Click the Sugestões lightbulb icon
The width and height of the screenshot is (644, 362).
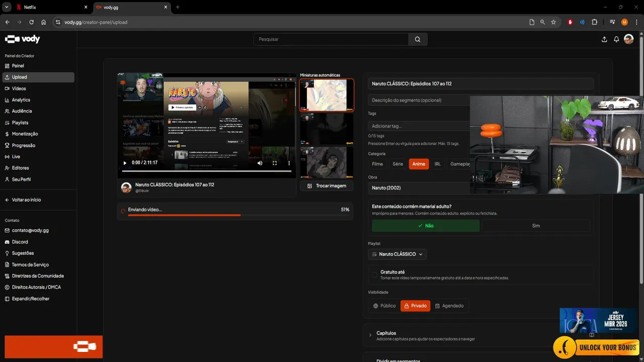pos(7,253)
